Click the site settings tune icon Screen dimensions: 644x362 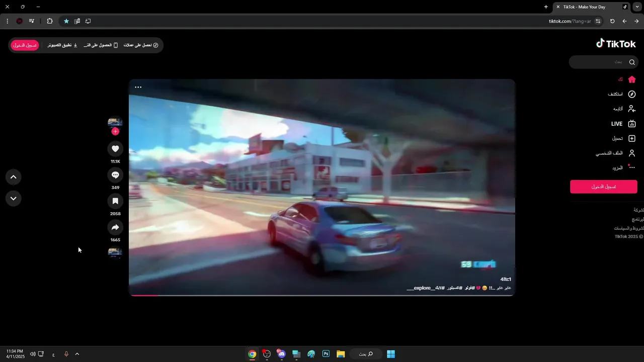coord(598,21)
